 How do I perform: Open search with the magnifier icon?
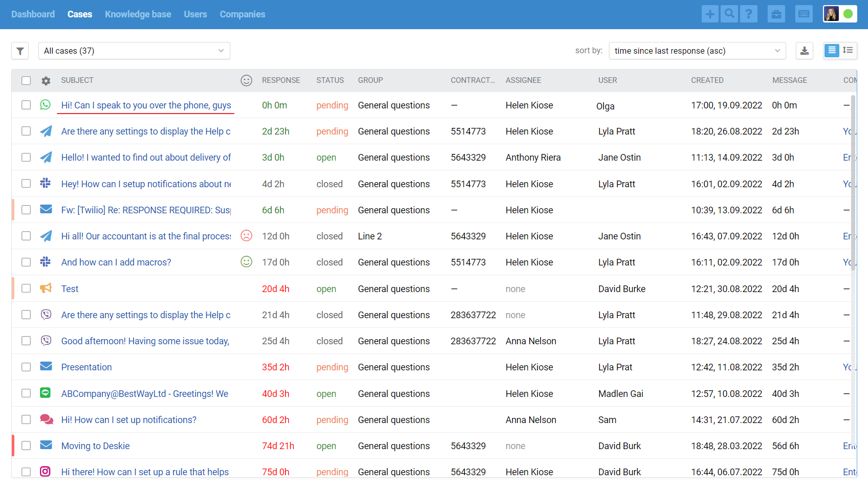pyautogui.click(x=729, y=14)
